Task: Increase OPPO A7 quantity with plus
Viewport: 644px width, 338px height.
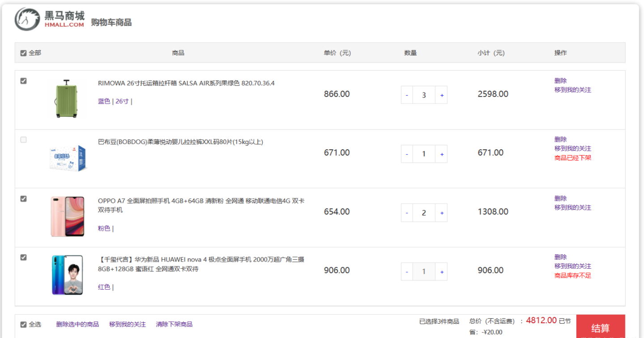Action: pyautogui.click(x=442, y=213)
